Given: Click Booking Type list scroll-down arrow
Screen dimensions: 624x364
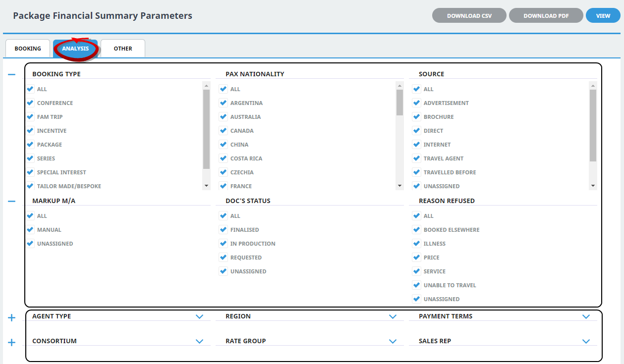Looking at the screenshot, I should [x=207, y=186].
